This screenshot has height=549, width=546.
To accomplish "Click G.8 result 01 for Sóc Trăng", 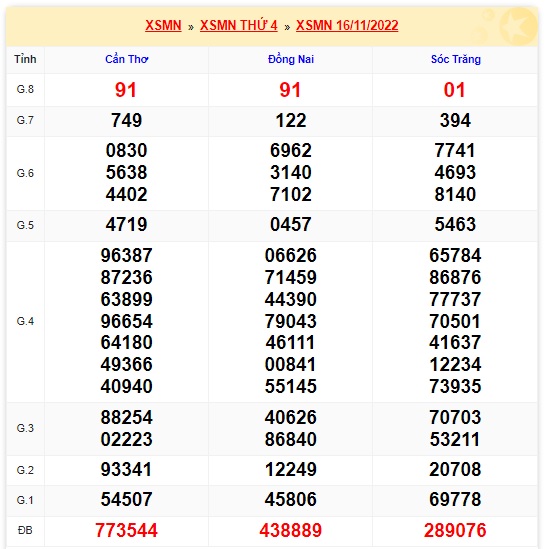I will pos(455,90).
